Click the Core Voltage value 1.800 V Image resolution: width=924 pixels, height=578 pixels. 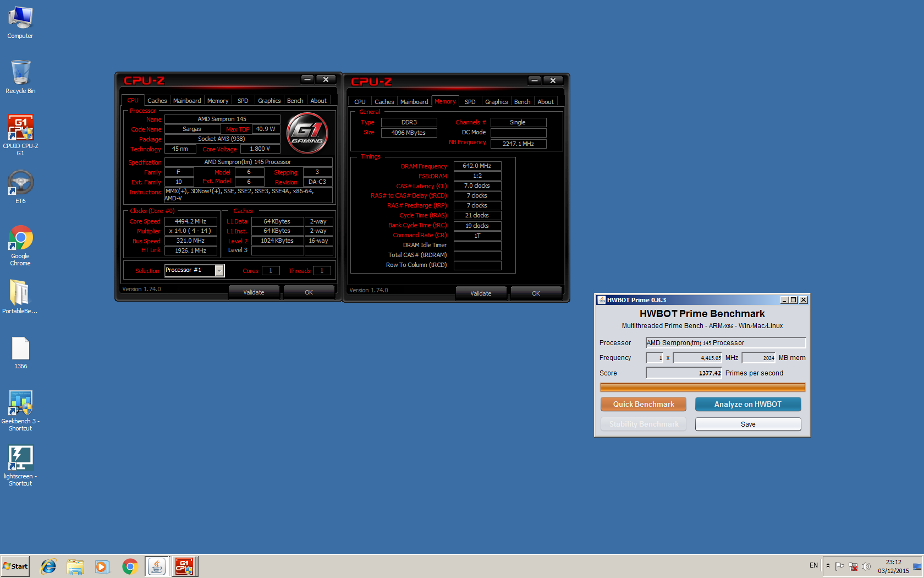point(260,149)
